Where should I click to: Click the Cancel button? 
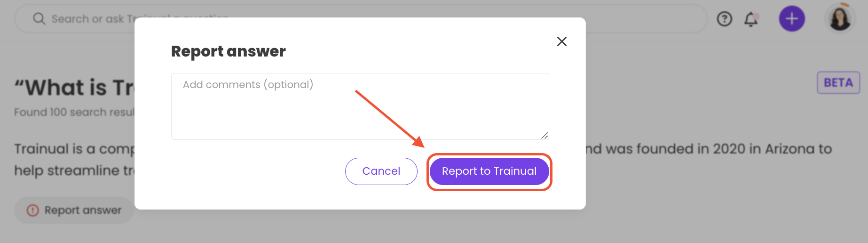pyautogui.click(x=381, y=171)
